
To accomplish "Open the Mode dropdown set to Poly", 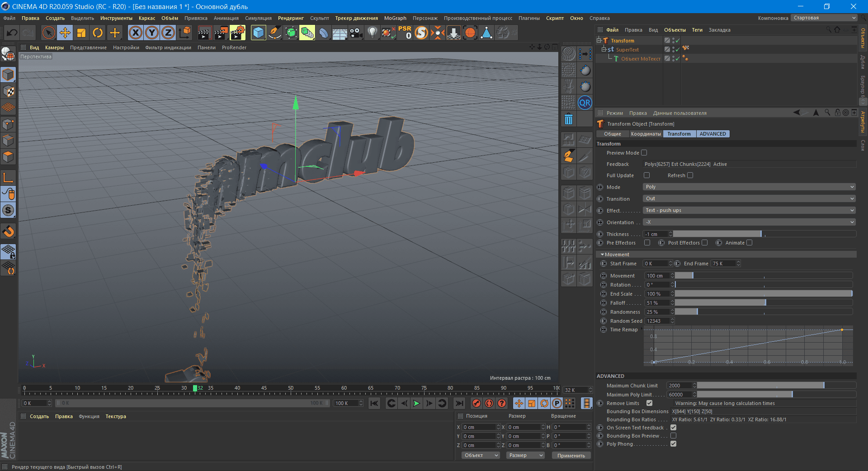I will click(x=749, y=187).
